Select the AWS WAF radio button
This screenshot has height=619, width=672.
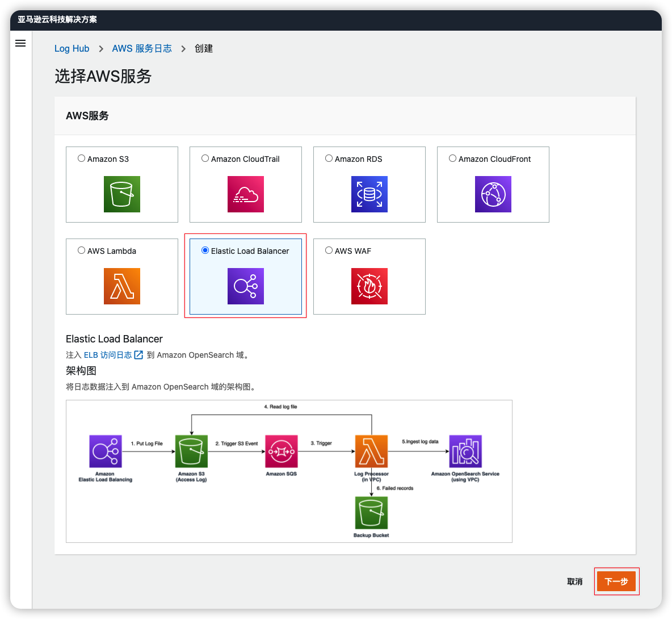pyautogui.click(x=329, y=250)
